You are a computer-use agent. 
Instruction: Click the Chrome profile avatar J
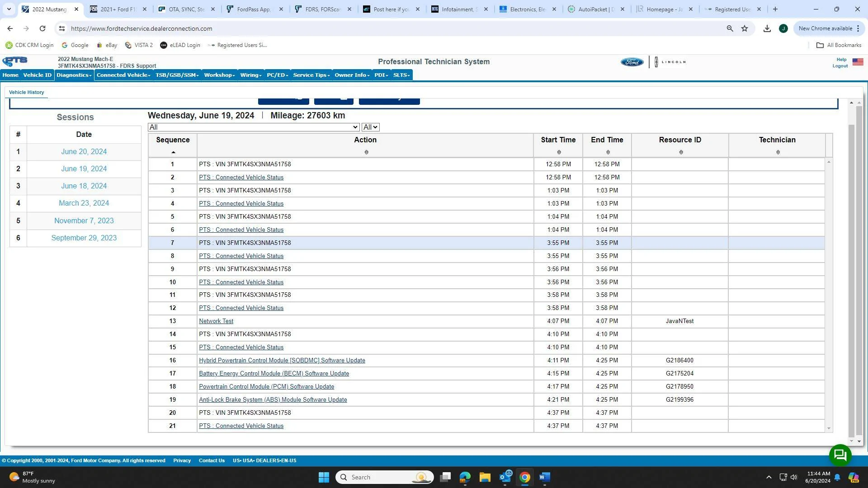[783, 28]
